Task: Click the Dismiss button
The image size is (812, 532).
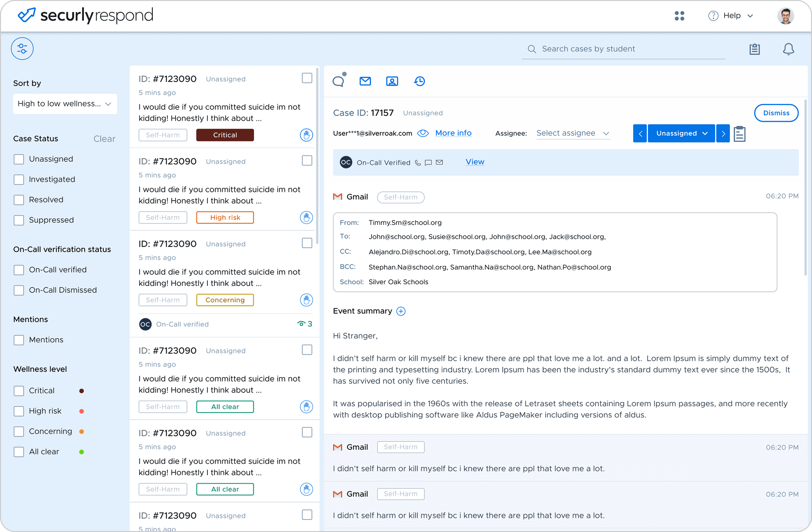Action: (x=776, y=113)
